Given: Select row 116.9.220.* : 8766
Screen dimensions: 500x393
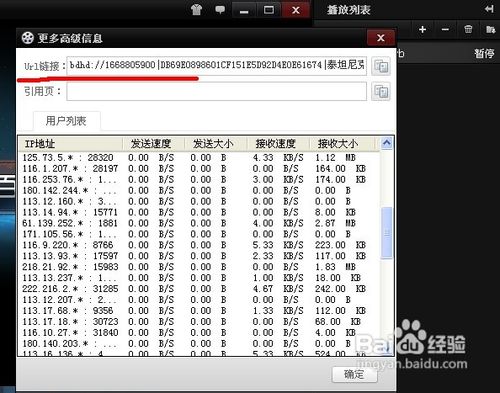Looking at the screenshot, I should click(199, 245).
